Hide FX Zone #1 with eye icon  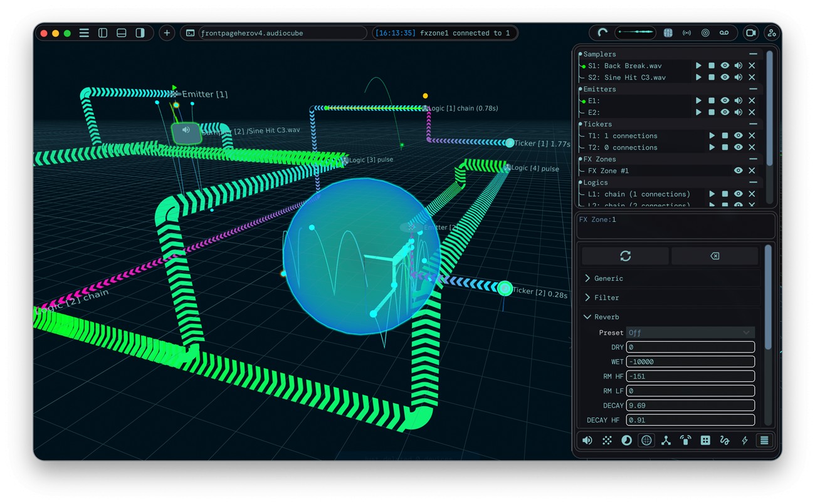[739, 171]
